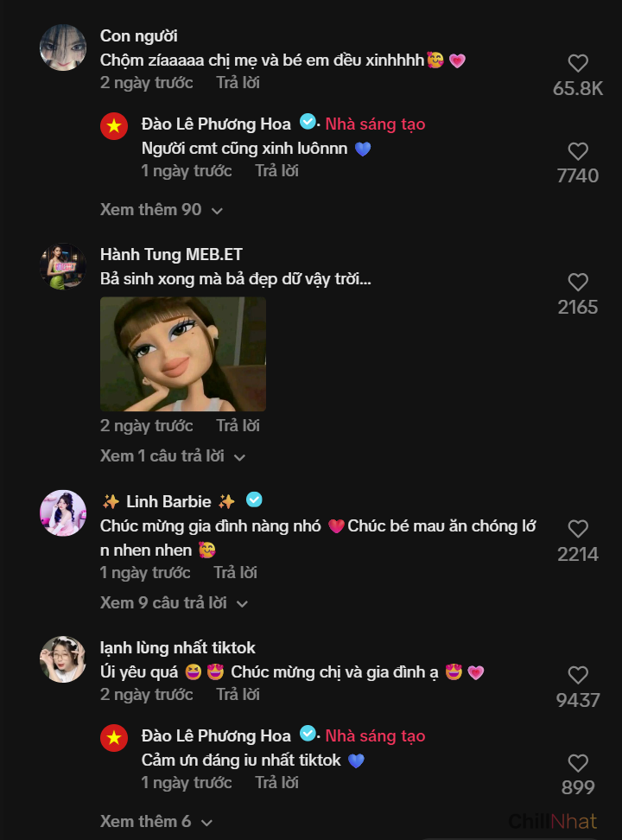Expand "Xem thêm 90" replies
This screenshot has height=840, width=622.
pyautogui.click(x=162, y=210)
